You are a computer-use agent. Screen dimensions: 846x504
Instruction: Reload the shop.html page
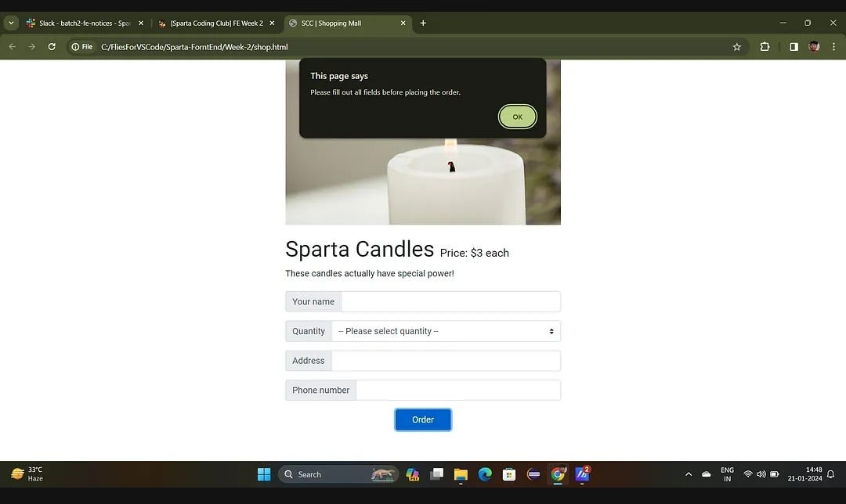click(x=52, y=47)
